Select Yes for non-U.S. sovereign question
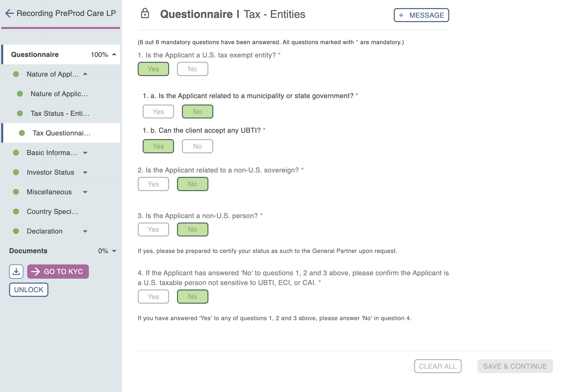Screen dimensions: 570x392 [153, 184]
